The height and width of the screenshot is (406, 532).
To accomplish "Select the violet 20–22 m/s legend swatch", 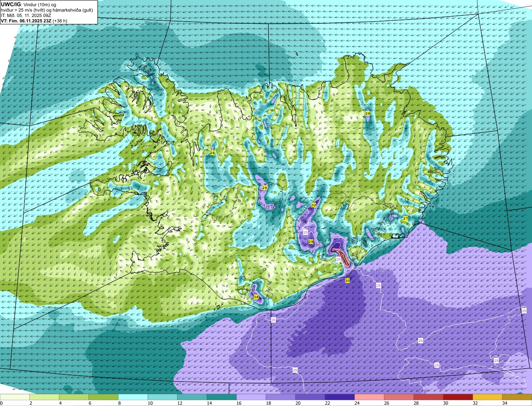I will point(310,397).
